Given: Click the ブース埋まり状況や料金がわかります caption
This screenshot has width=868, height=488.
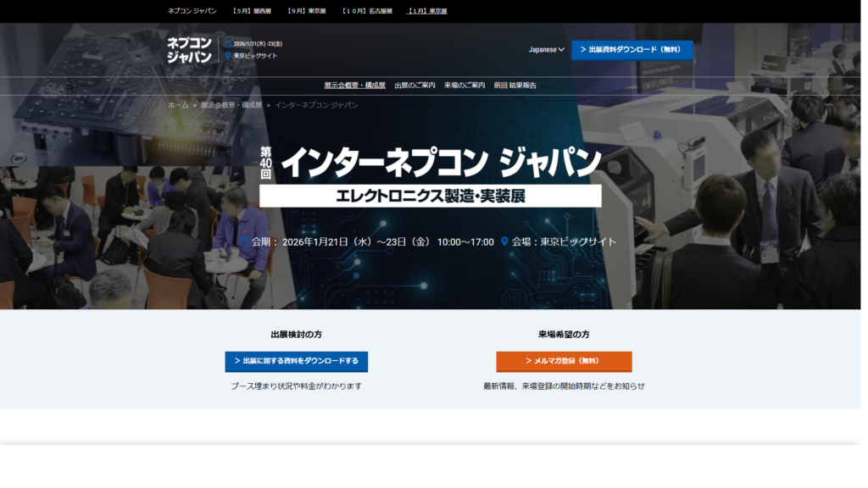Looking at the screenshot, I should coord(296,386).
